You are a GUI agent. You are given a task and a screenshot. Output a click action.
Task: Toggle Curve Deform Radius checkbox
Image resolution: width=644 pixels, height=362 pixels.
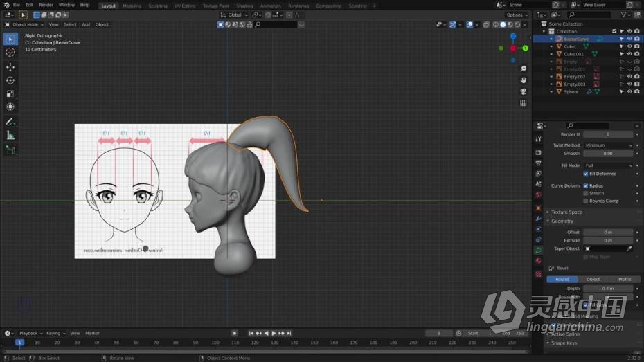(x=586, y=186)
